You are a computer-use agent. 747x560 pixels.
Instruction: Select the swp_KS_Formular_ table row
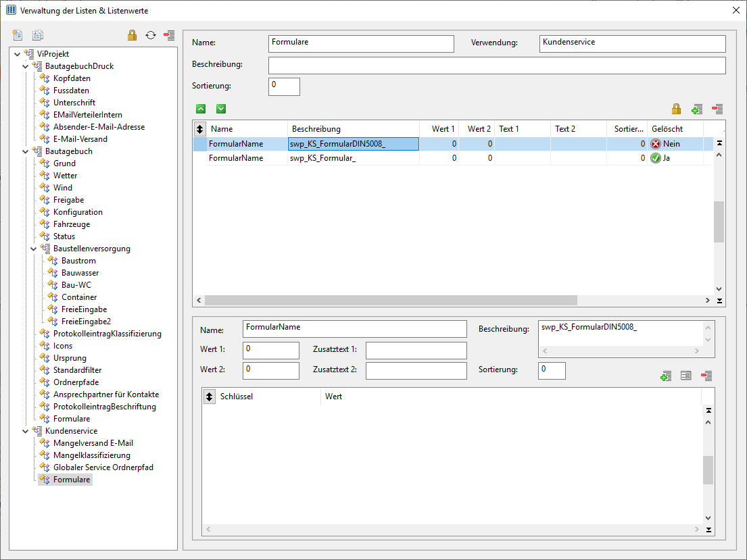pos(452,158)
